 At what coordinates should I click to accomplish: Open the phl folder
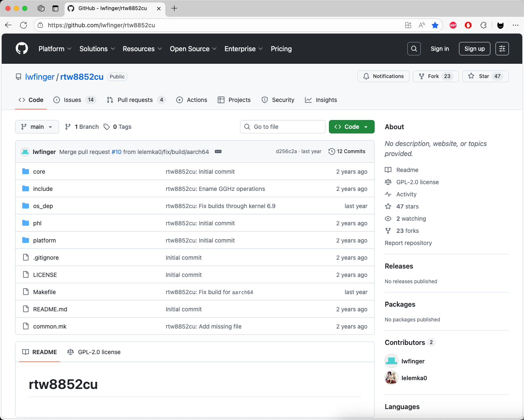(37, 223)
